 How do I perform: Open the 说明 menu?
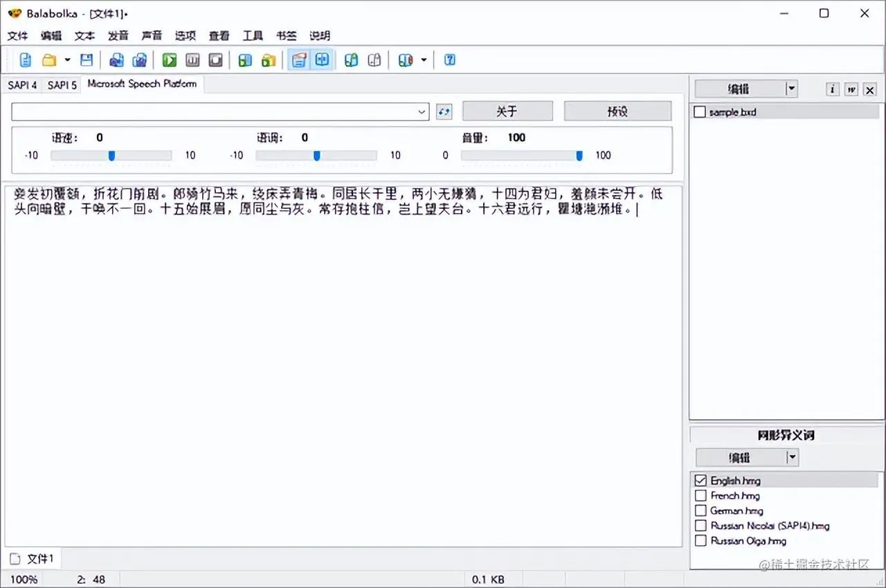320,35
